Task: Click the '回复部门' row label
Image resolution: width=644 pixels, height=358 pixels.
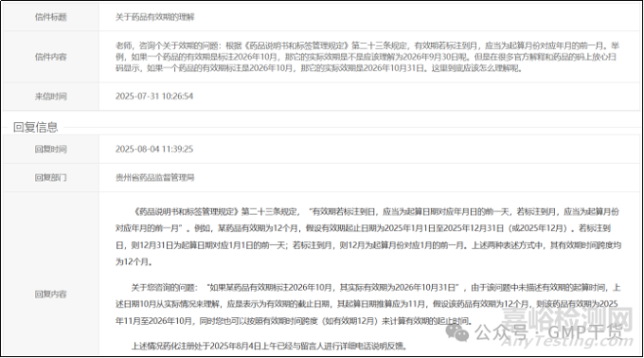Action: [x=50, y=177]
